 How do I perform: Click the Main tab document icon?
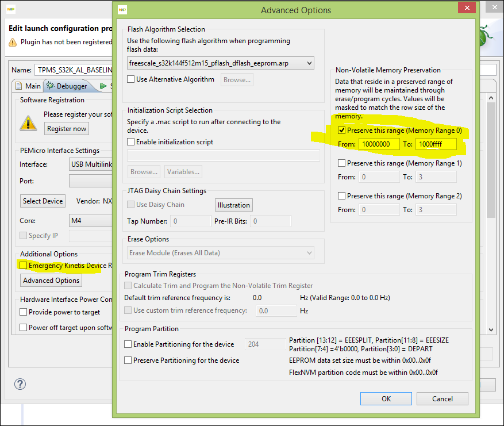click(x=19, y=86)
